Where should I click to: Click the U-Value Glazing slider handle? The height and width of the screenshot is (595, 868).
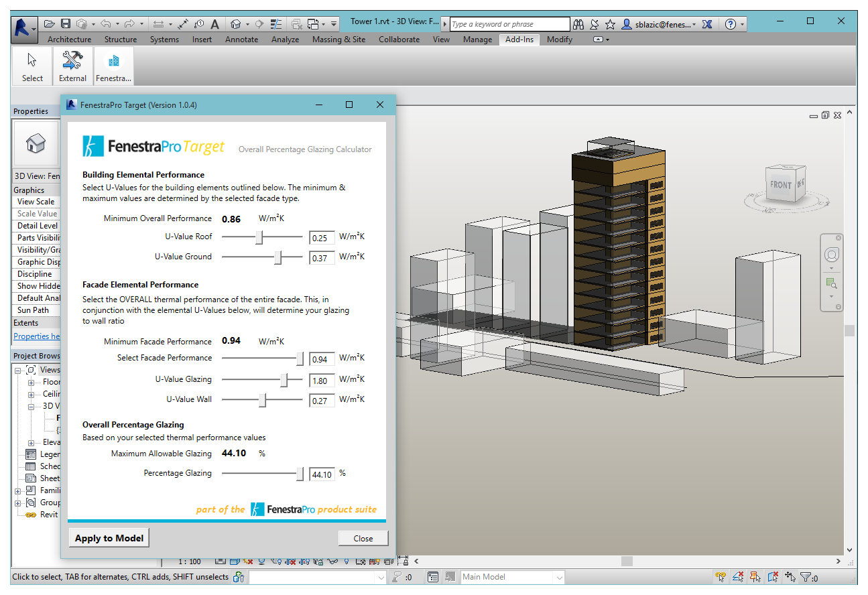point(284,380)
